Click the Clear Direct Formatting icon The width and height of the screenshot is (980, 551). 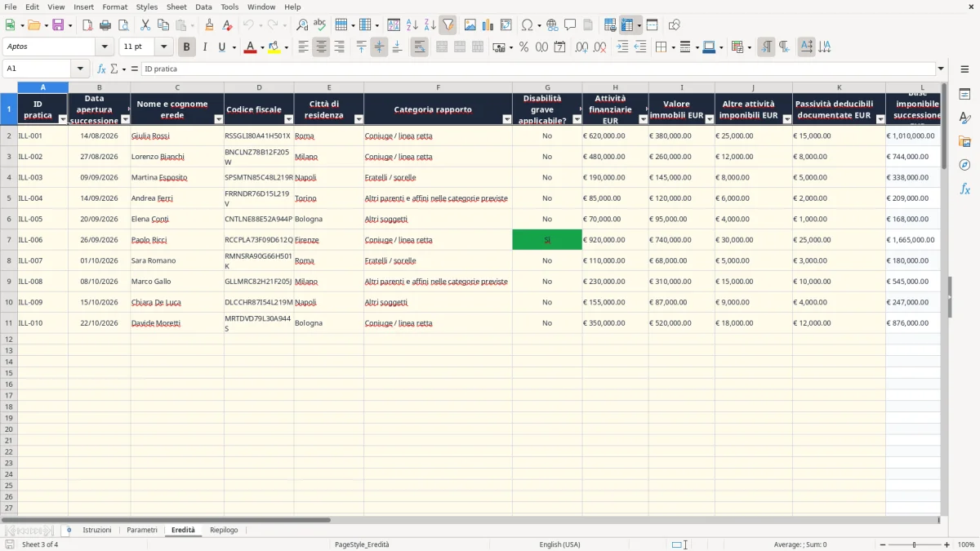pyautogui.click(x=228, y=25)
